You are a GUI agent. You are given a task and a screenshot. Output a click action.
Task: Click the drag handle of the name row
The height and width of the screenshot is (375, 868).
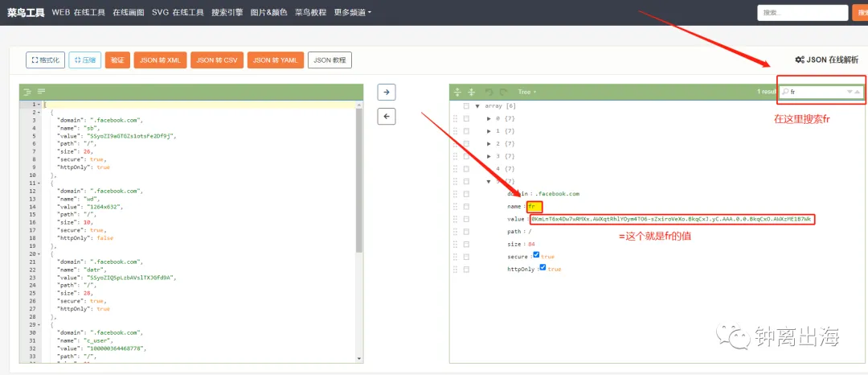456,207
